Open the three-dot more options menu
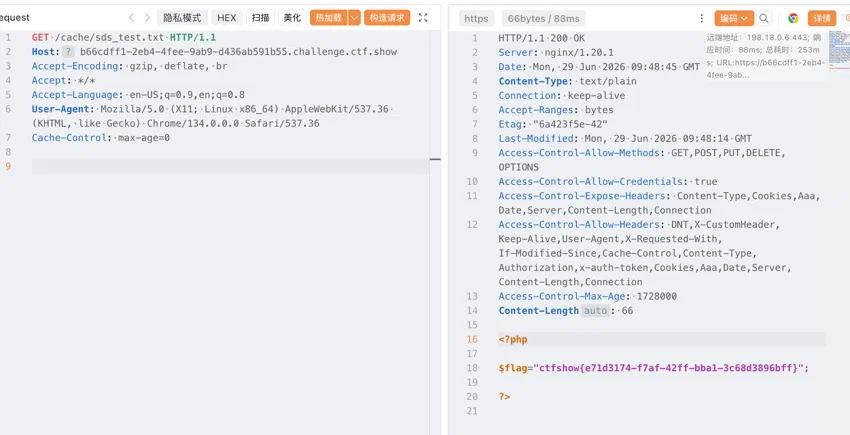This screenshot has height=435, width=850. [701, 18]
